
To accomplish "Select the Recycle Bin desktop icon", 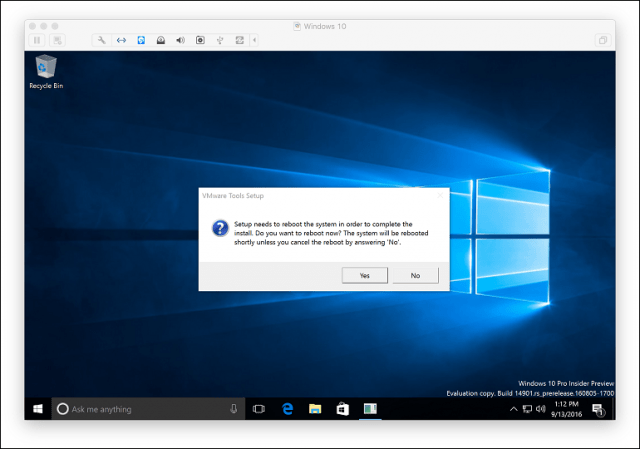I will coord(46,72).
